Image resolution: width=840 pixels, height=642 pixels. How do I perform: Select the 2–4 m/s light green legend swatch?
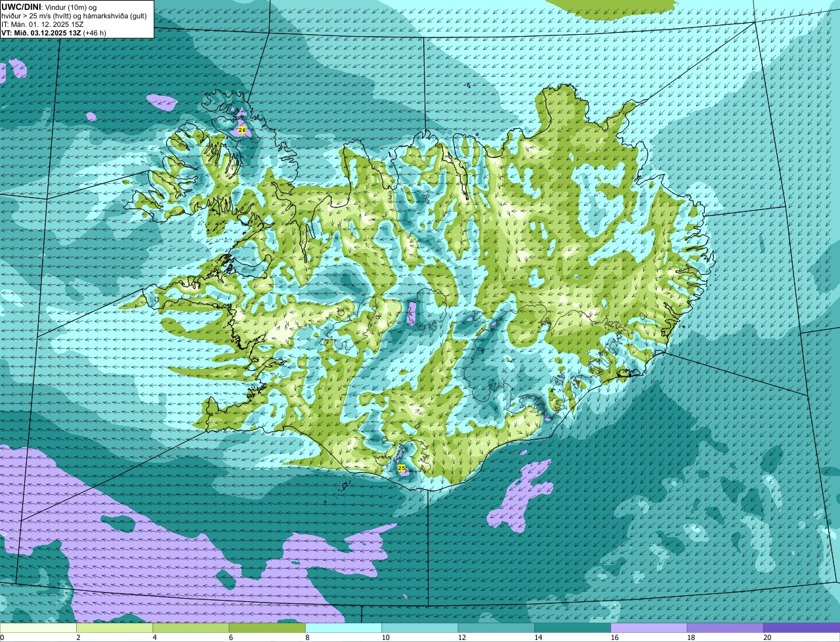coord(115,628)
